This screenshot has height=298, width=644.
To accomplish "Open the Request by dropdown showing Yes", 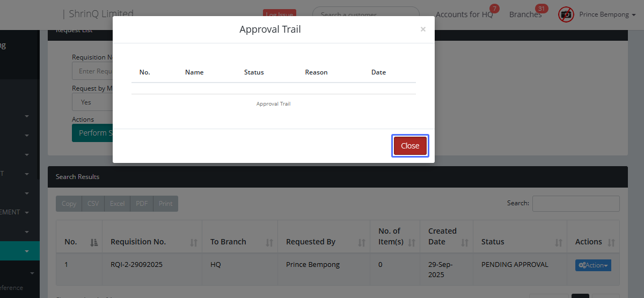I will click(x=92, y=102).
